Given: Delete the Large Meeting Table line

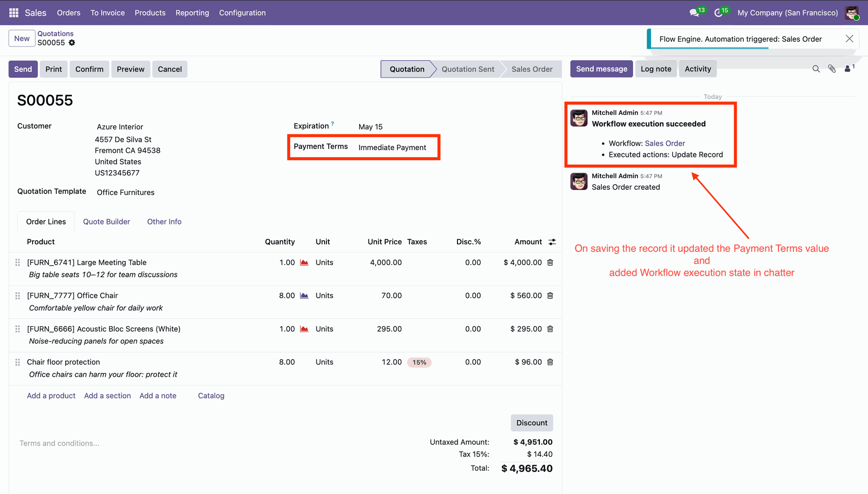Looking at the screenshot, I should [550, 262].
